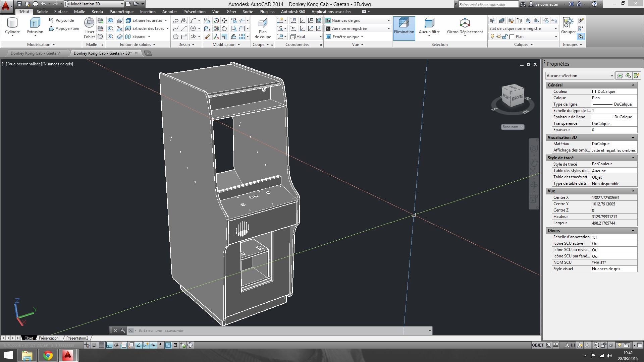This screenshot has width=644, height=362.
Task: Click the Centre X value field
Action: click(x=614, y=198)
